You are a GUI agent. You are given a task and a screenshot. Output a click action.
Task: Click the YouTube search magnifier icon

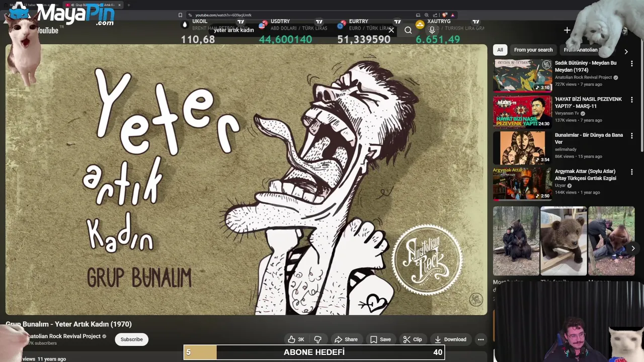pos(408,30)
